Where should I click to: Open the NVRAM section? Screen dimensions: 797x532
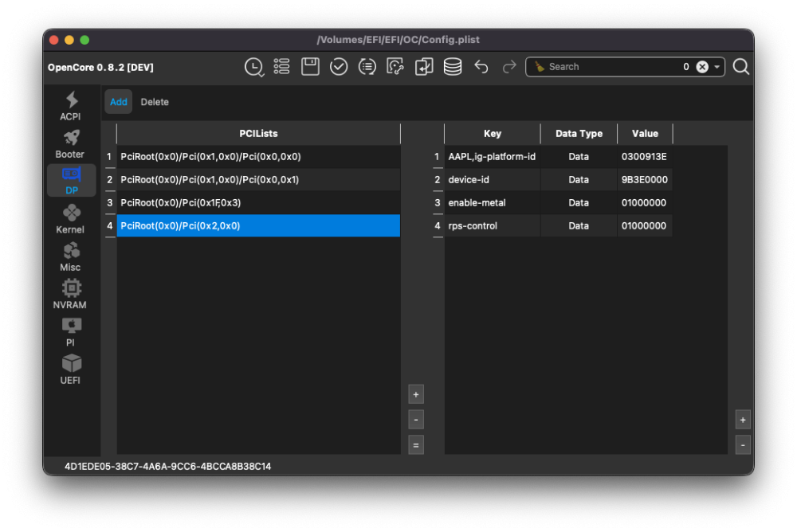click(x=71, y=295)
